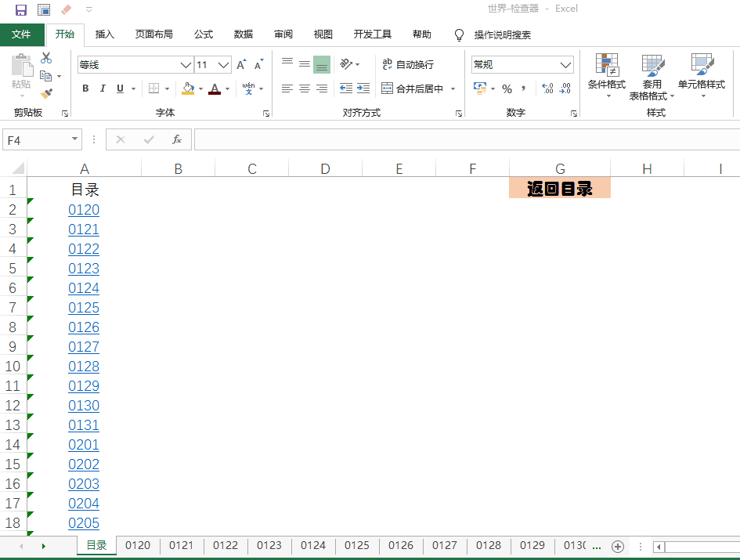Image resolution: width=740 pixels, height=560 pixels.
Task: Click the 0125 hyperlink in column A
Action: click(x=84, y=308)
